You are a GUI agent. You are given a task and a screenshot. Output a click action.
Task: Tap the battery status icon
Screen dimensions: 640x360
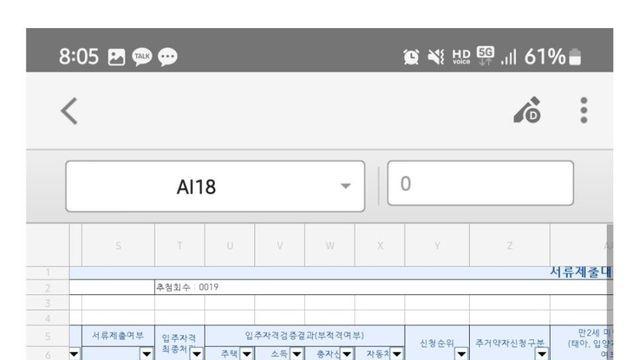pyautogui.click(x=575, y=57)
